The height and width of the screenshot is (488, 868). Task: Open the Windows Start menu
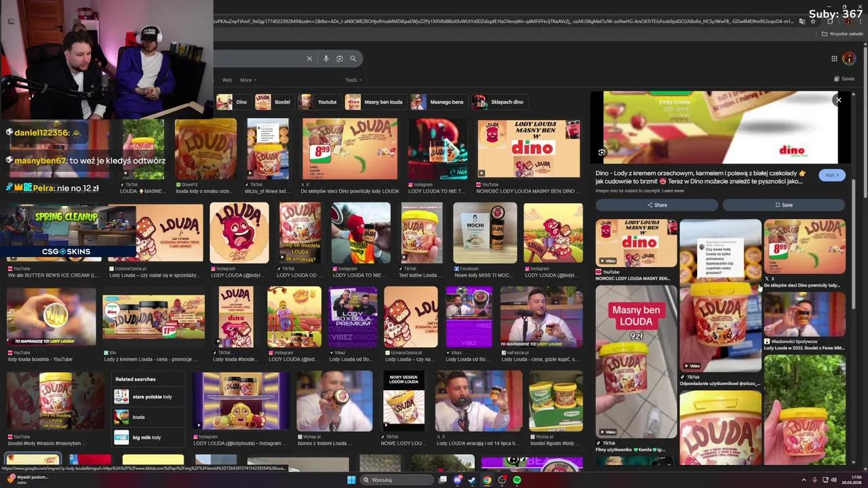[x=351, y=480]
